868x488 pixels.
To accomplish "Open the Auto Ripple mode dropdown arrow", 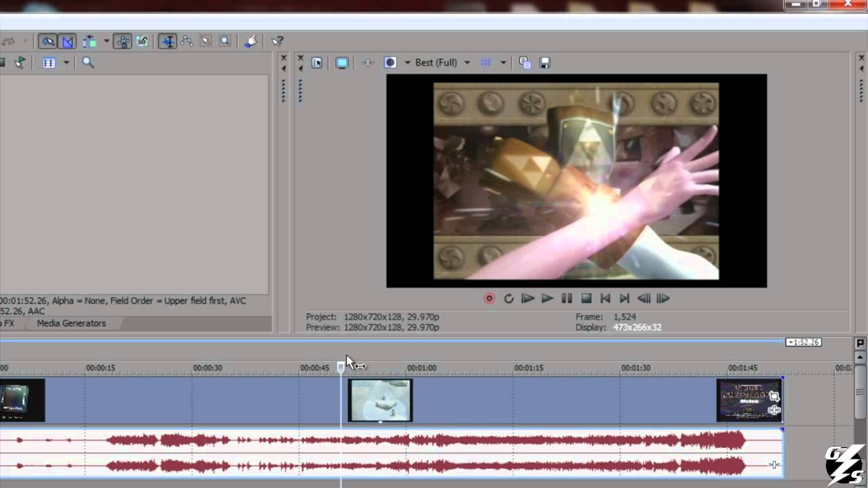I will click(106, 41).
